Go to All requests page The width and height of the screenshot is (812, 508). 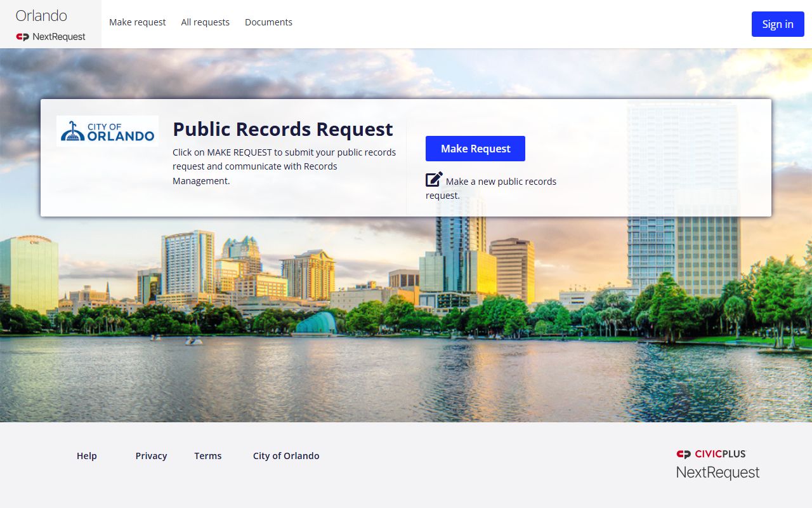pyautogui.click(x=205, y=22)
